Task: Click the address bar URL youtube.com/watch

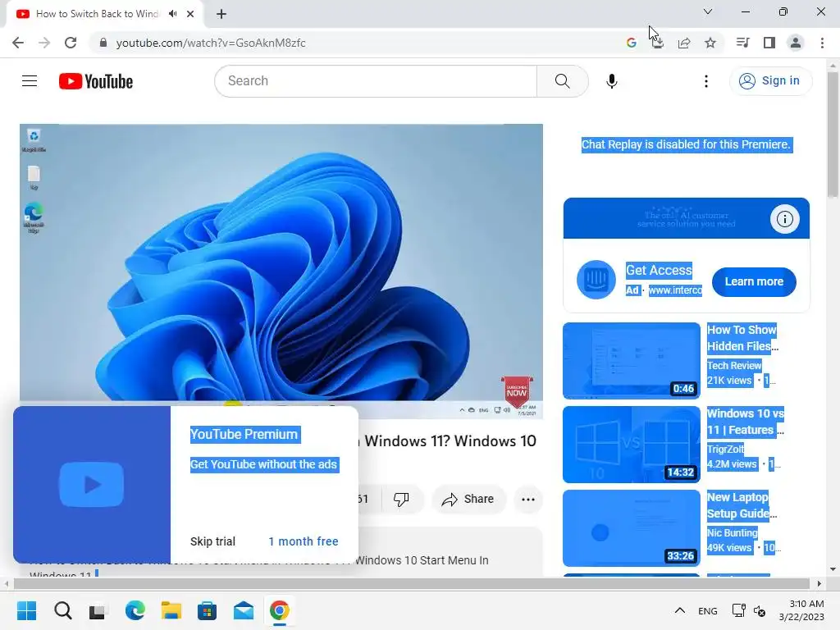Action: click(x=211, y=43)
